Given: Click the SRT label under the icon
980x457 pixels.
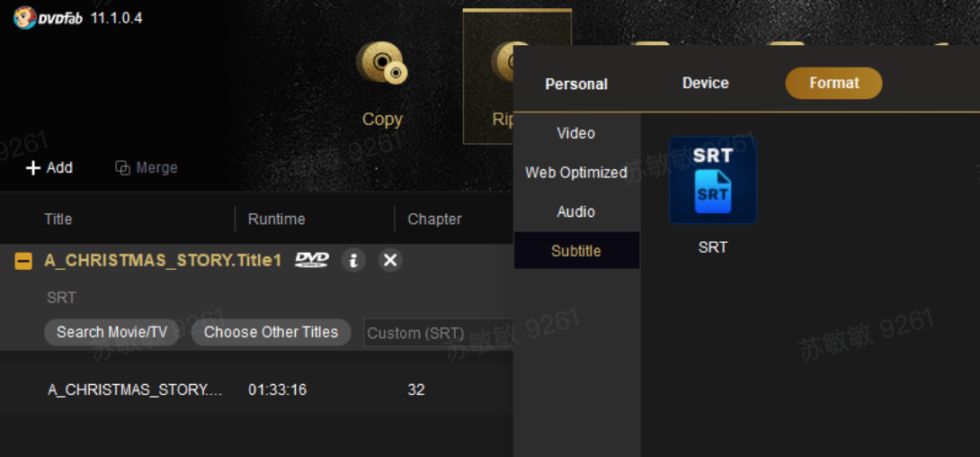Looking at the screenshot, I should [x=713, y=247].
